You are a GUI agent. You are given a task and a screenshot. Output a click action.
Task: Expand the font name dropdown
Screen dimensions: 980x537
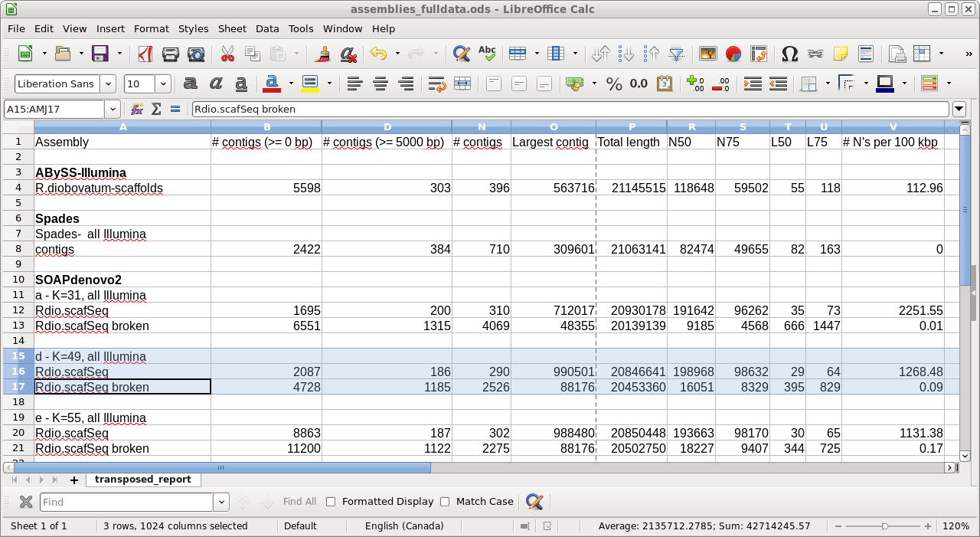[x=108, y=83]
